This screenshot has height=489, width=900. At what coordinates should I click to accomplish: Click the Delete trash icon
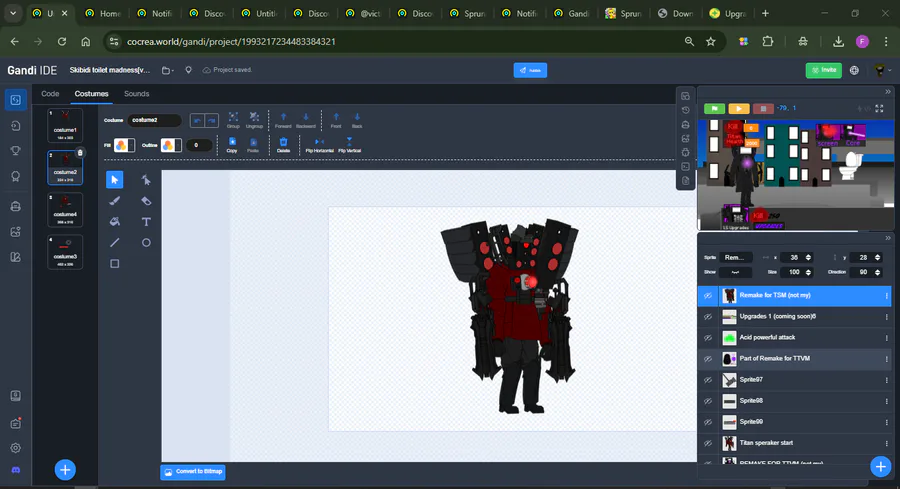283,145
